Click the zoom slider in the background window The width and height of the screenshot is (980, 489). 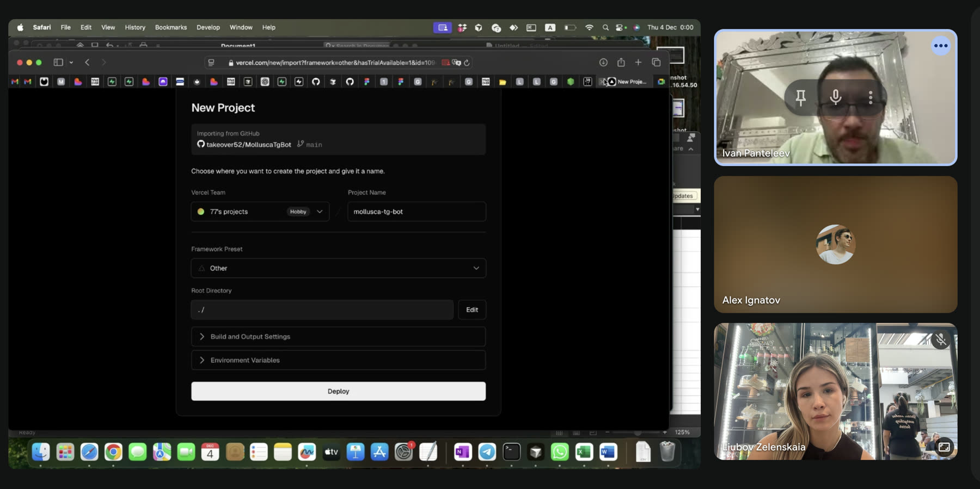636,432
